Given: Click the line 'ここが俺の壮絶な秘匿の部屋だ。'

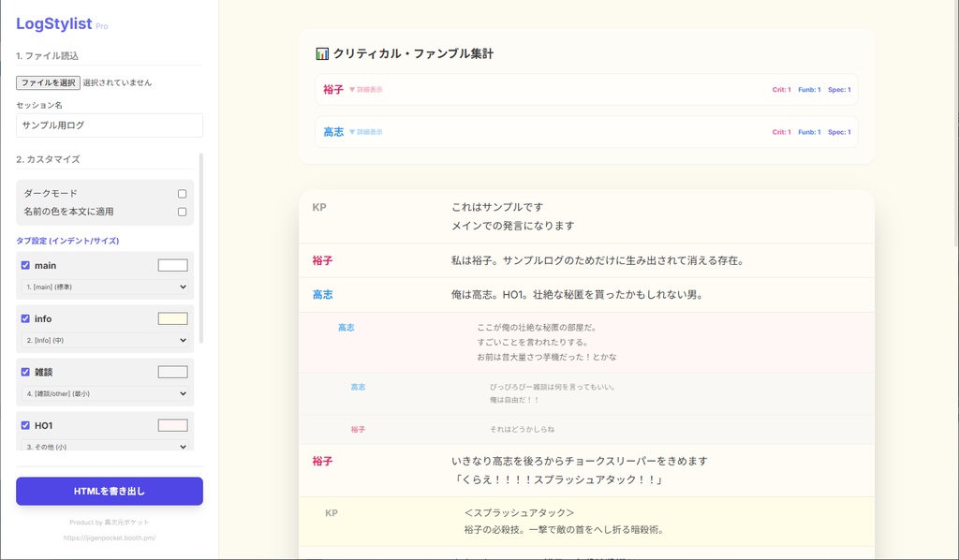Looking at the screenshot, I should (537, 328).
